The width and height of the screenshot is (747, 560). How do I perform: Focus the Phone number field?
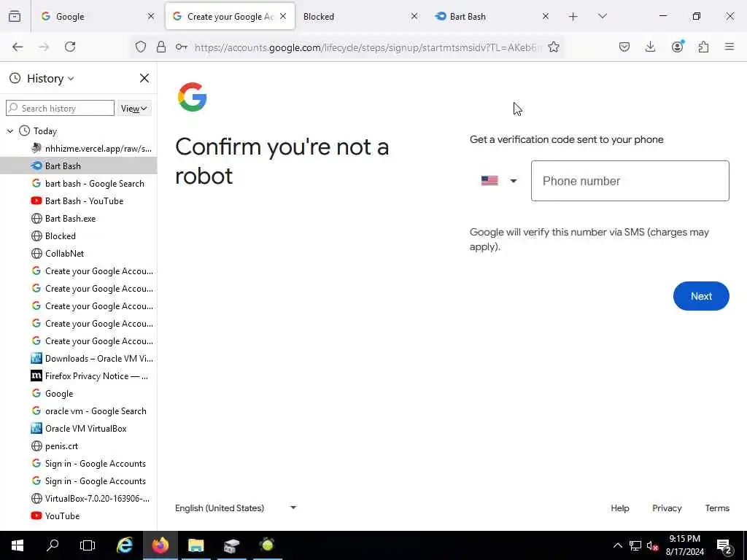pos(630,181)
